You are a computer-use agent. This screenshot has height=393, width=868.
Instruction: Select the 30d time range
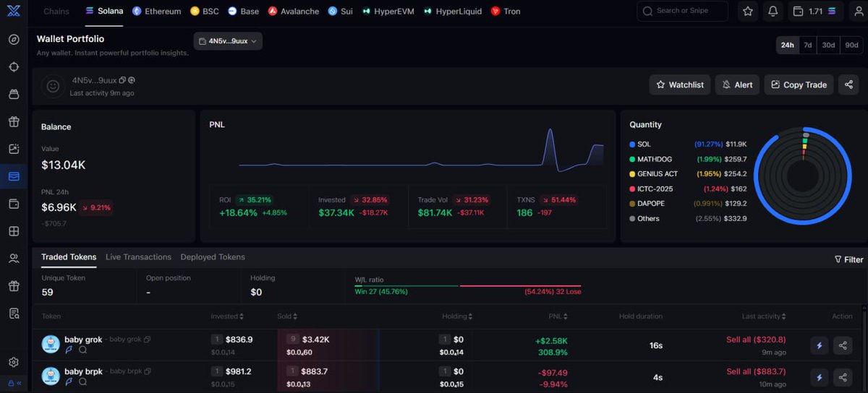click(828, 45)
